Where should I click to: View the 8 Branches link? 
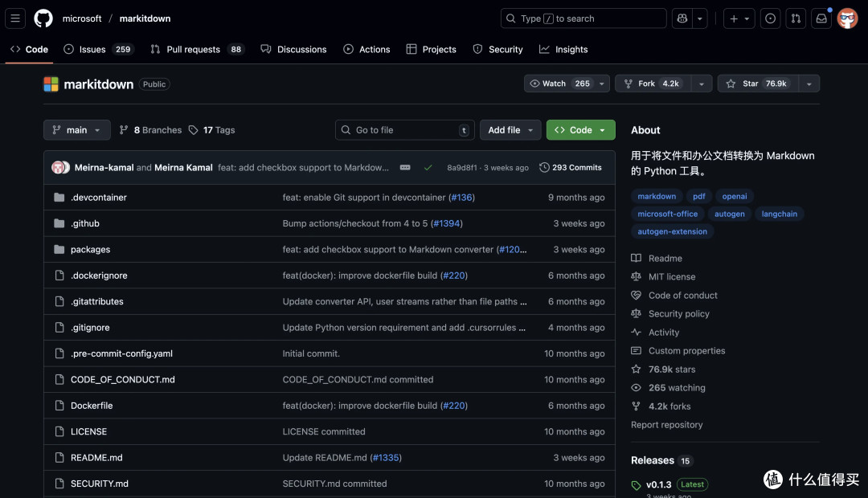pyautogui.click(x=150, y=130)
